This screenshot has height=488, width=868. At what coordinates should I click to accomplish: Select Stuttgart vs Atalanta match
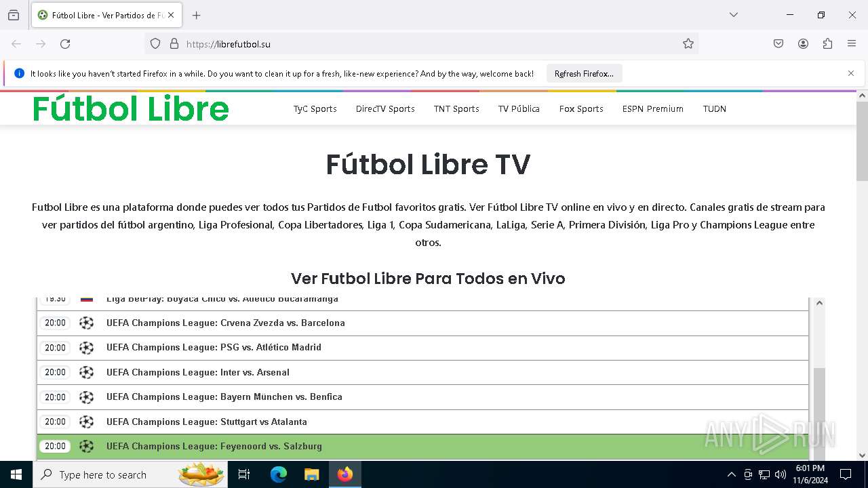[x=422, y=422]
